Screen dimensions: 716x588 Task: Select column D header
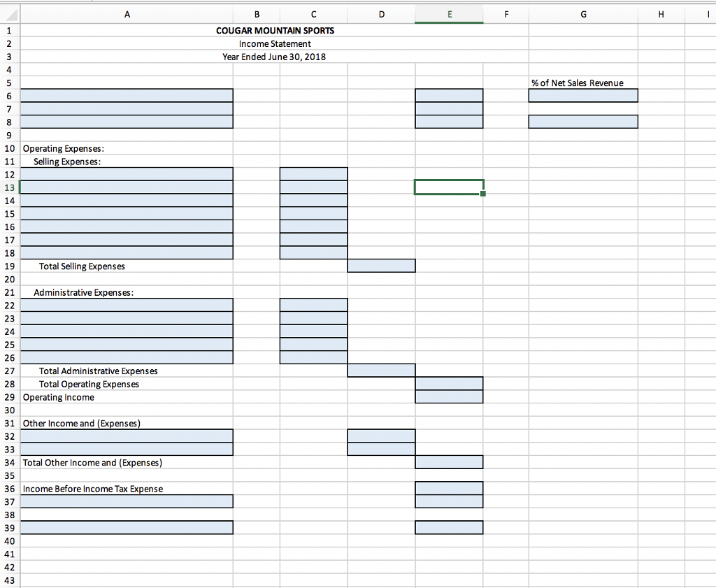pyautogui.click(x=381, y=15)
